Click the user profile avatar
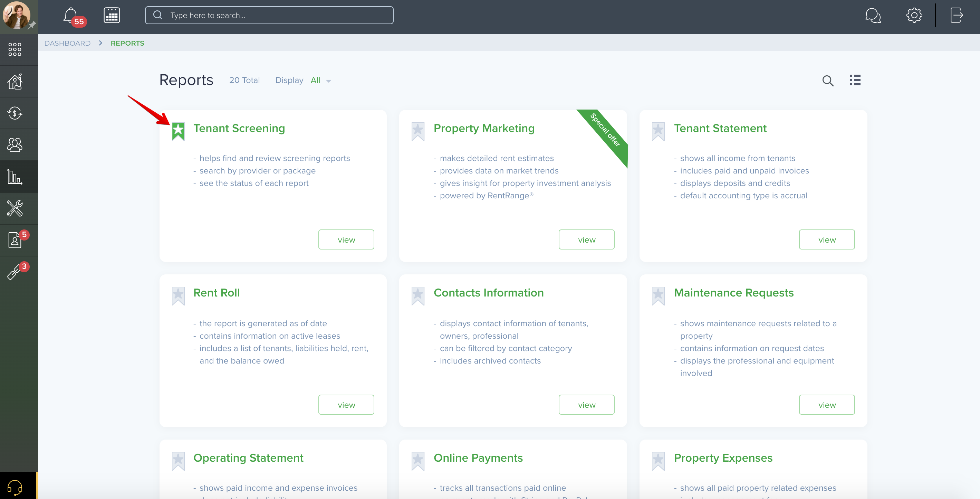The height and width of the screenshot is (499, 980). pos(16,15)
